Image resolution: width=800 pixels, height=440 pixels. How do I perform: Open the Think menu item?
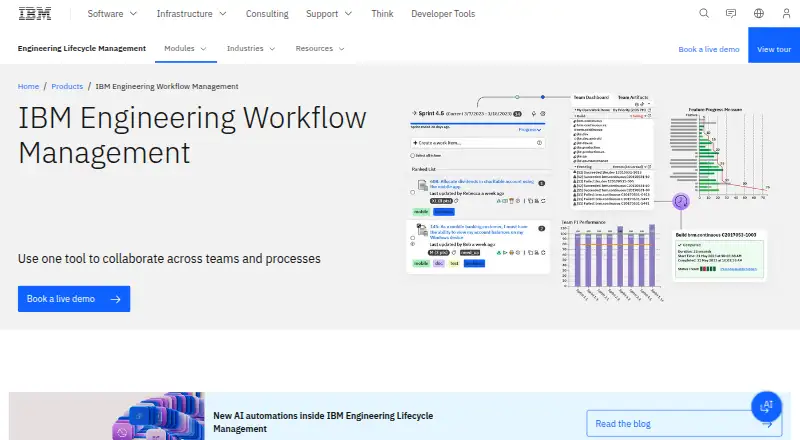(x=382, y=14)
